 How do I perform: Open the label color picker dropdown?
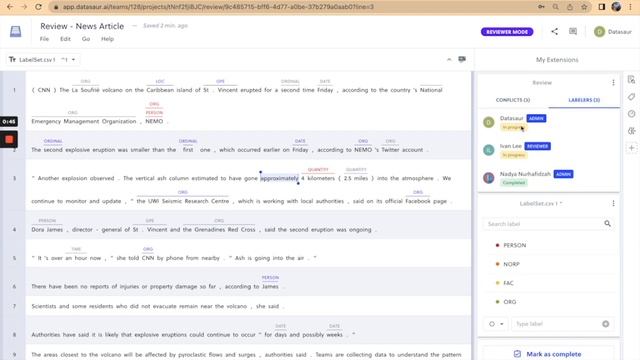click(496, 324)
